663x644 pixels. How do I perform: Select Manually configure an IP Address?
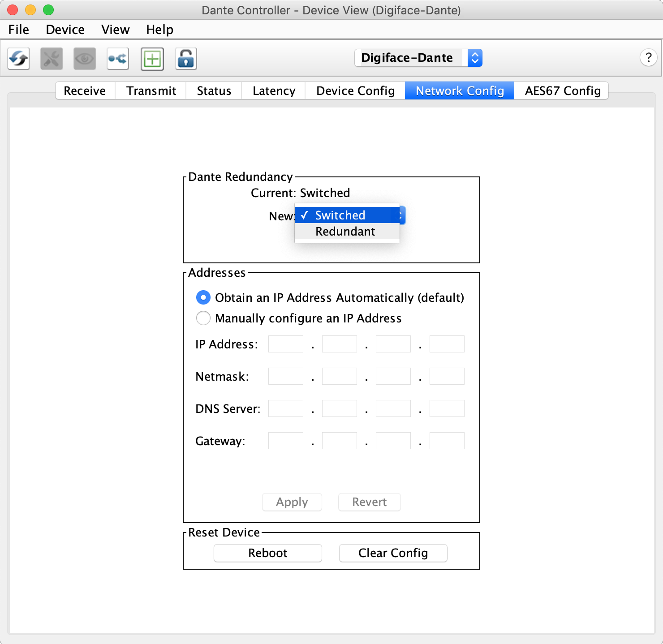tap(203, 318)
